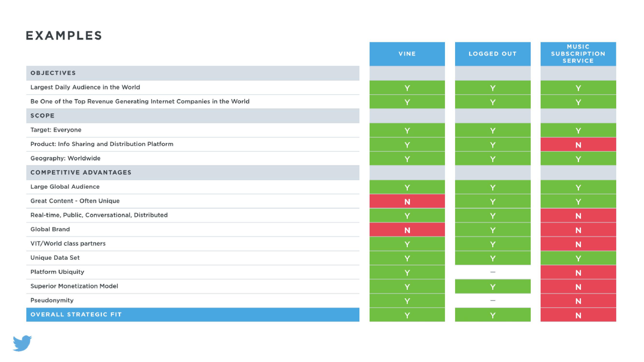Screen dimensions: 644x362
Task: Click Logged Out's dash for Pseudonymity
Action: [x=493, y=300]
